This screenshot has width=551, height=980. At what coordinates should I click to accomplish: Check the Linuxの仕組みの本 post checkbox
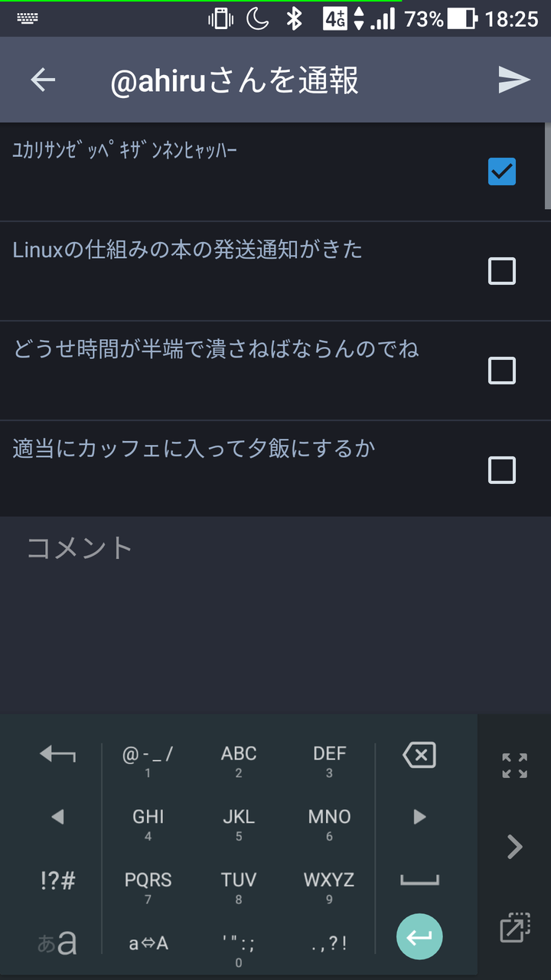[x=502, y=271]
